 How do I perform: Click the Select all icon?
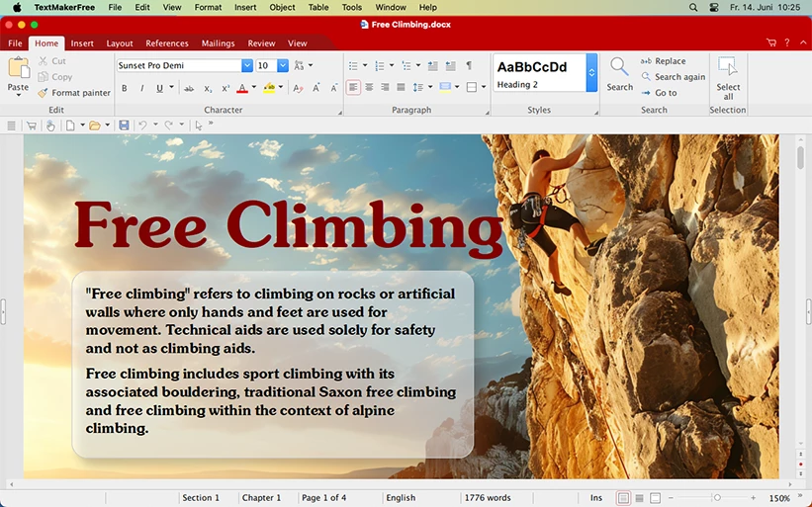728,67
